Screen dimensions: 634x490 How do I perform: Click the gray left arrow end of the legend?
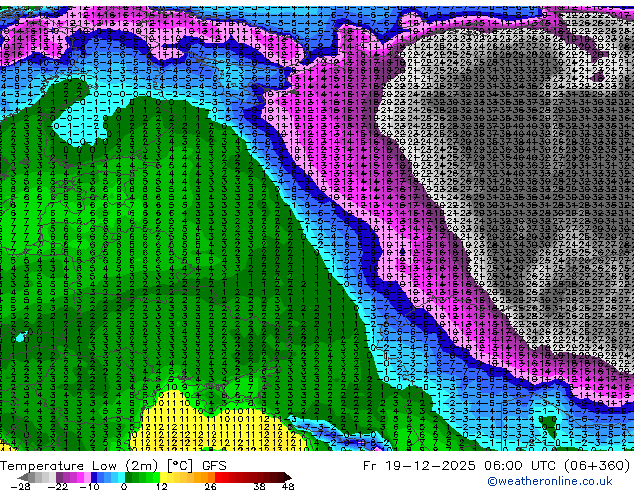[x=23, y=477]
